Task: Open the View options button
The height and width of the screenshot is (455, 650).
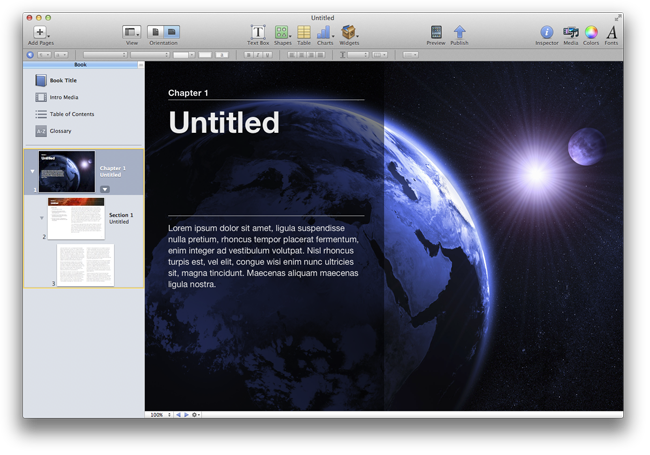Action: tap(131, 32)
